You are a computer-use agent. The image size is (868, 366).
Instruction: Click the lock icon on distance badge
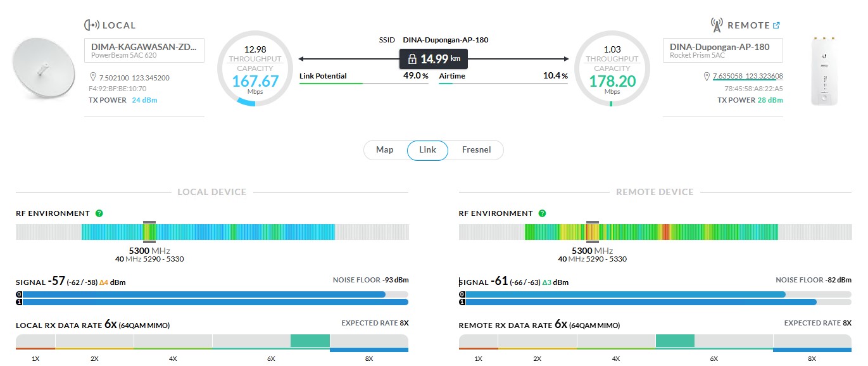coord(412,59)
